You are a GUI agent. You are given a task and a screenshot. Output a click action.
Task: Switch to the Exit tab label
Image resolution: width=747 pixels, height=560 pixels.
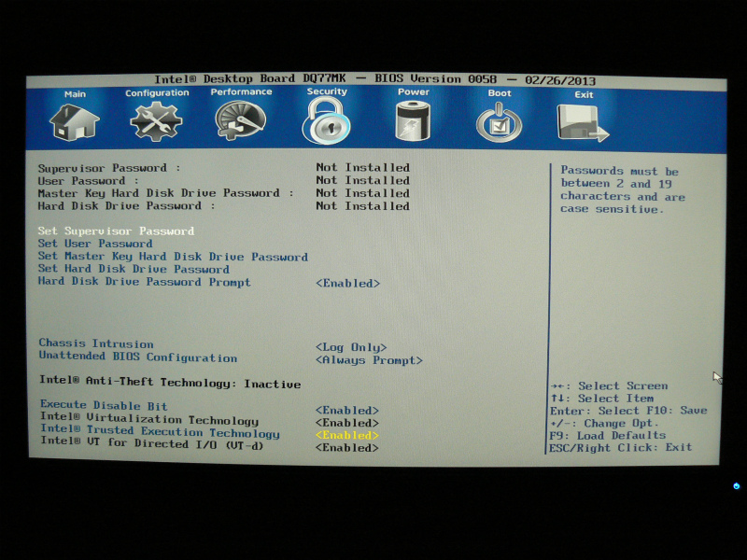pyautogui.click(x=584, y=95)
